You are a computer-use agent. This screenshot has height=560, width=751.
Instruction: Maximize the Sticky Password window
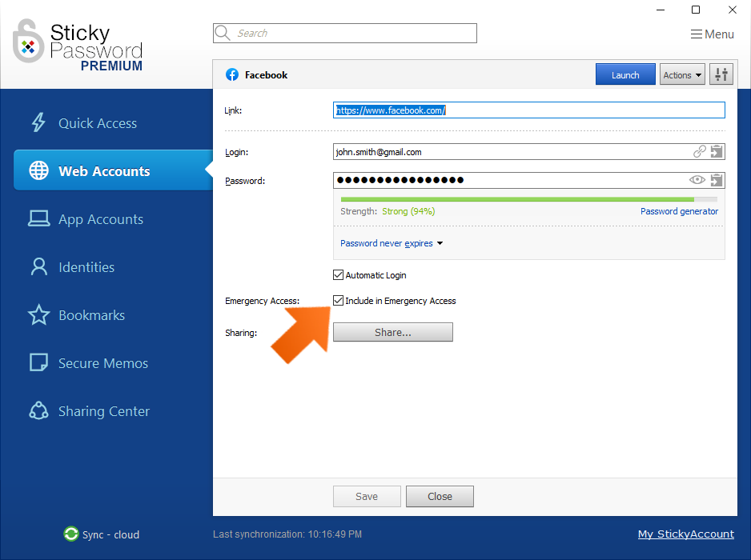coord(696,10)
